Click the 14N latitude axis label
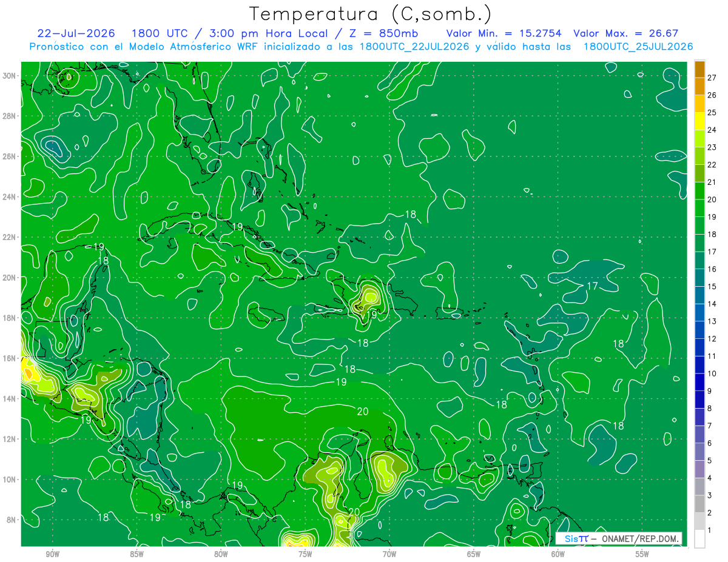728x562 pixels. [x=10, y=399]
